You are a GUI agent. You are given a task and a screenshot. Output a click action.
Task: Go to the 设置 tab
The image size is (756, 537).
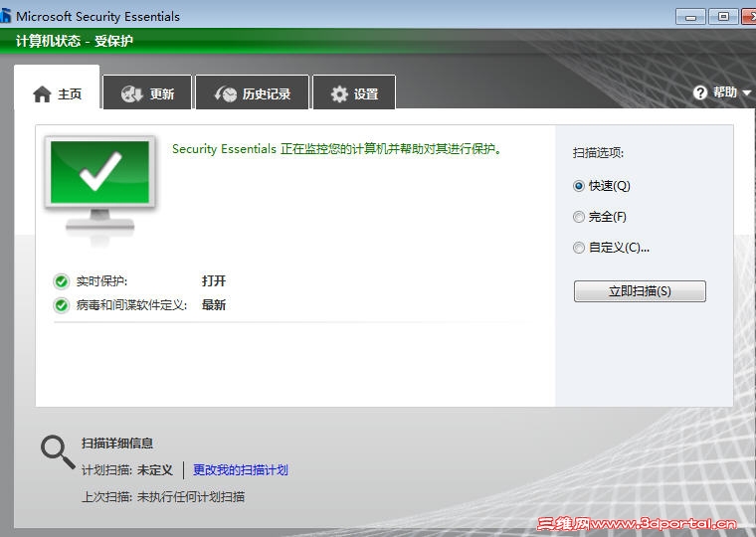354,92
